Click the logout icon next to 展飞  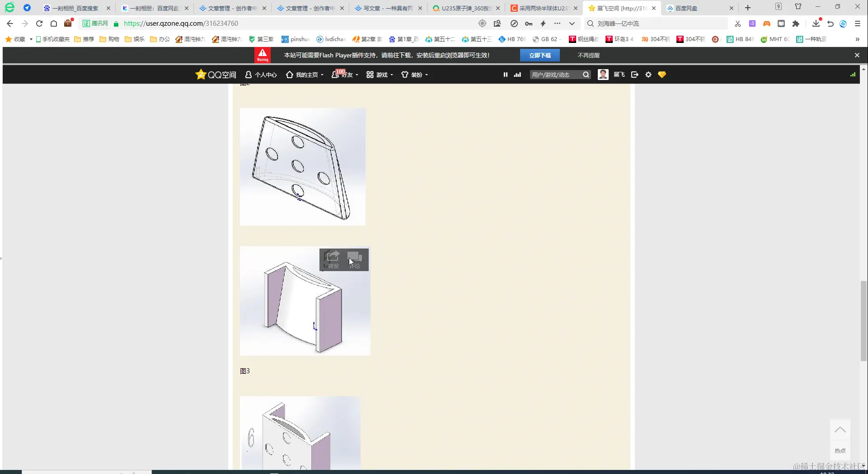click(635, 75)
